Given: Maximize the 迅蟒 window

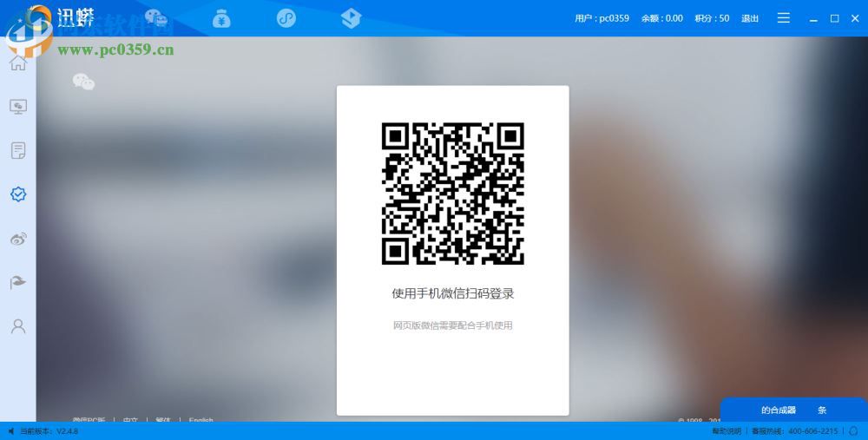Looking at the screenshot, I should pos(834,18).
